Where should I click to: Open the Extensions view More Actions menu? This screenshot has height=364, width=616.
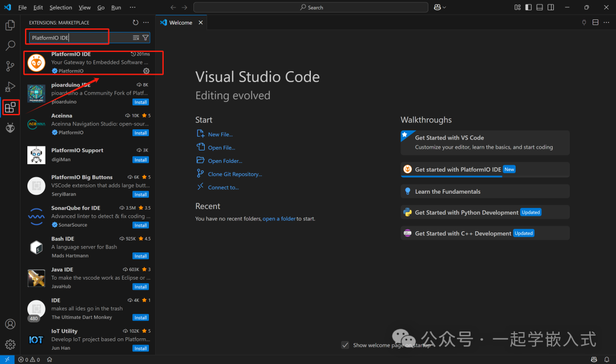pyautogui.click(x=146, y=22)
